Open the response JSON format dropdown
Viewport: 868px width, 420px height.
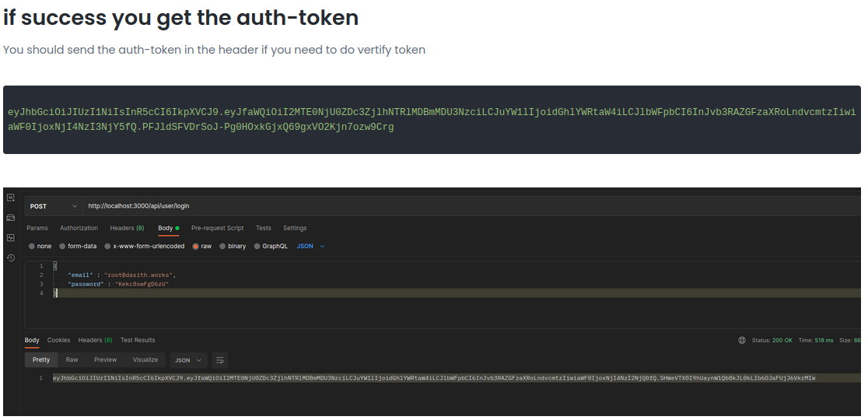(x=189, y=360)
